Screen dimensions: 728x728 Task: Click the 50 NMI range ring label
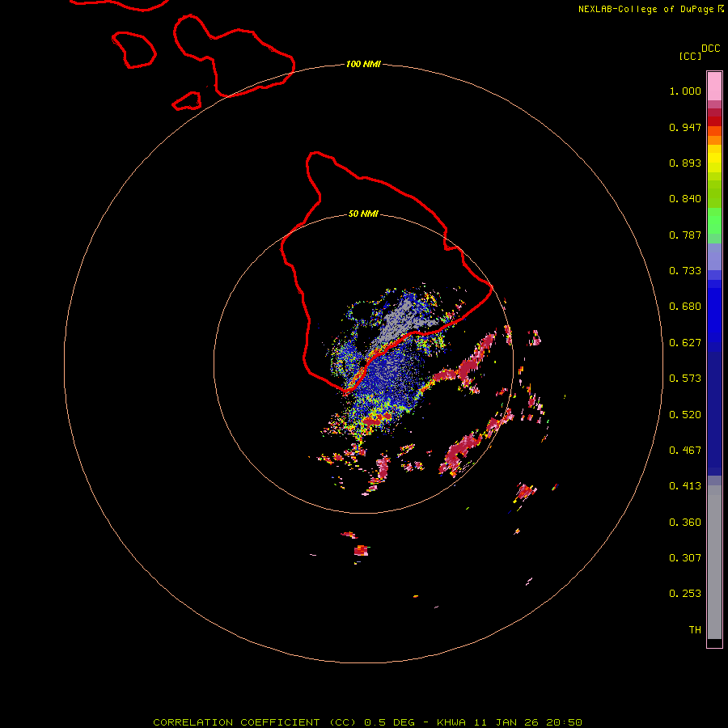363,214
